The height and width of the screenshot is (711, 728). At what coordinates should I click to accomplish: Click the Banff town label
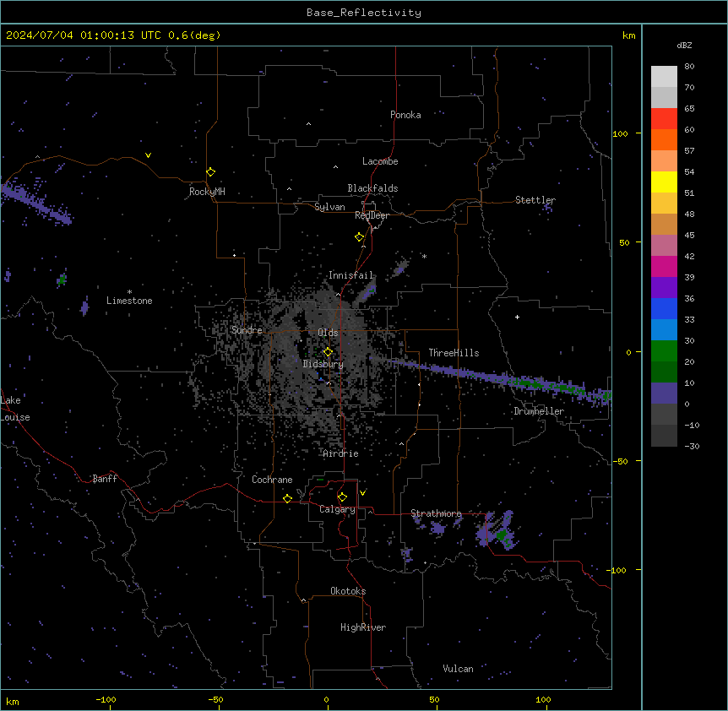click(x=105, y=479)
